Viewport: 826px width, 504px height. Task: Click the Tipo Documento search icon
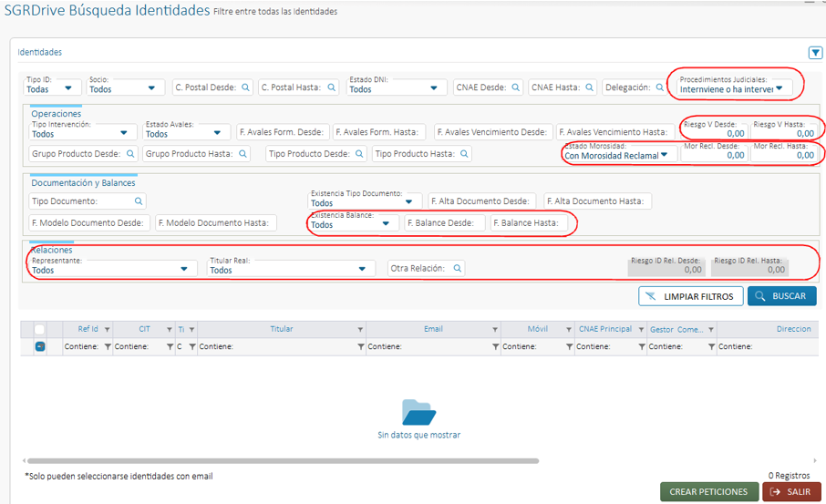(139, 201)
